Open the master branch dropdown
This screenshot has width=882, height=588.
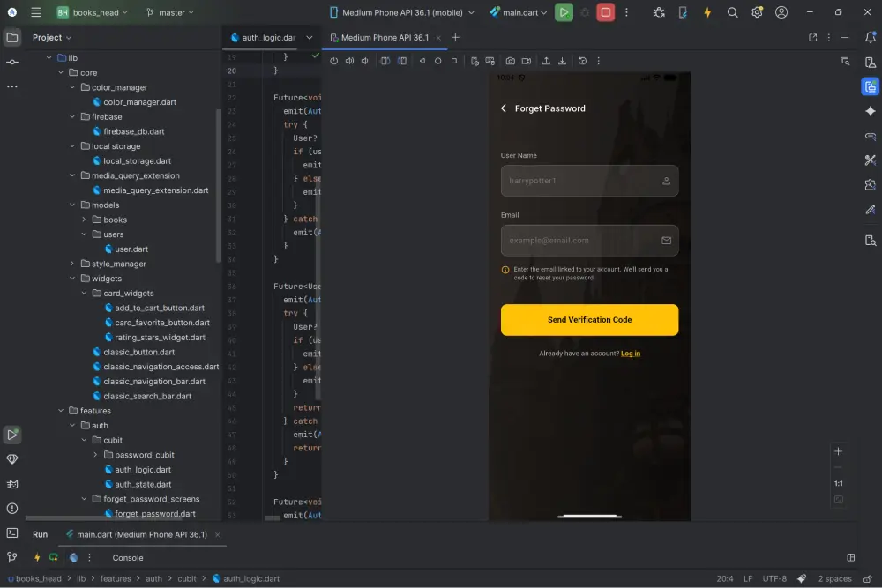click(x=171, y=12)
